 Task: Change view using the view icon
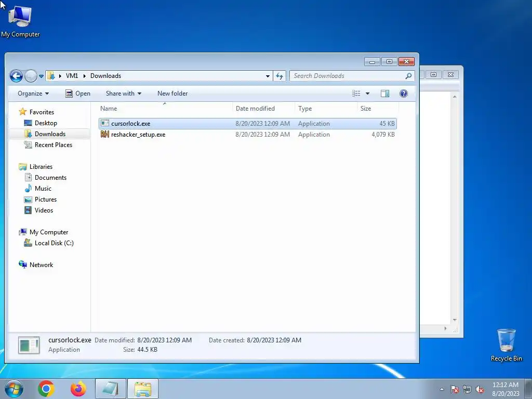coord(356,94)
